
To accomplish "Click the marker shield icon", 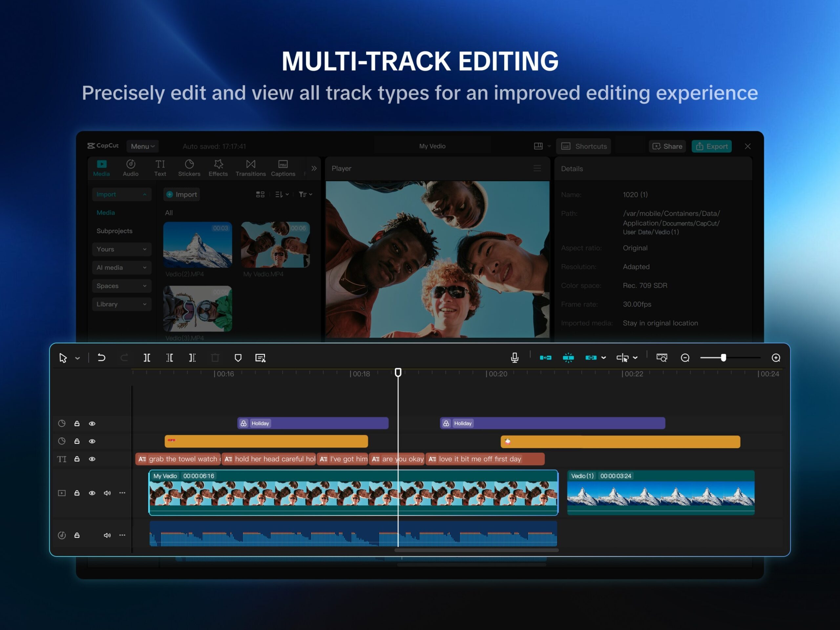I will 238,358.
